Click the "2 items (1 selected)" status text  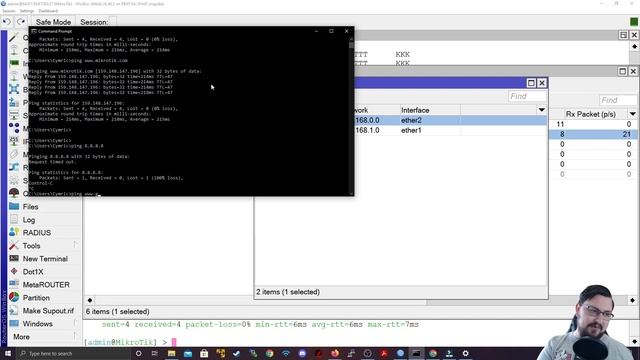(288, 292)
